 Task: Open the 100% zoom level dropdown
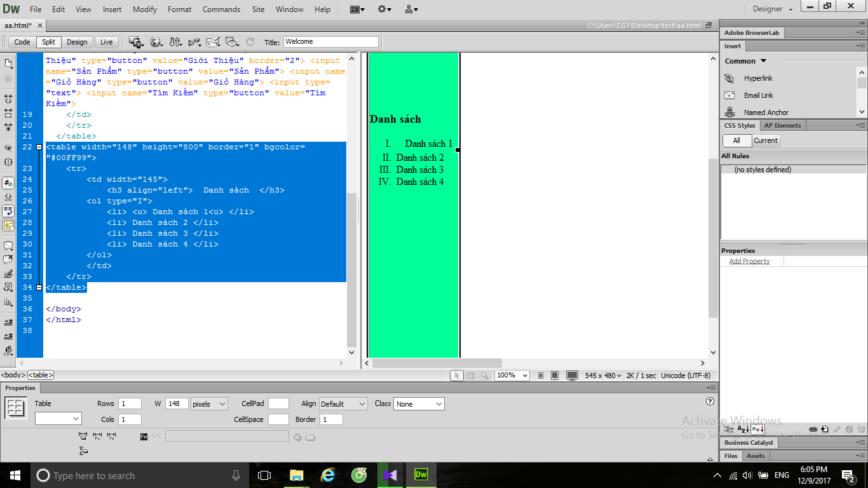pos(512,376)
